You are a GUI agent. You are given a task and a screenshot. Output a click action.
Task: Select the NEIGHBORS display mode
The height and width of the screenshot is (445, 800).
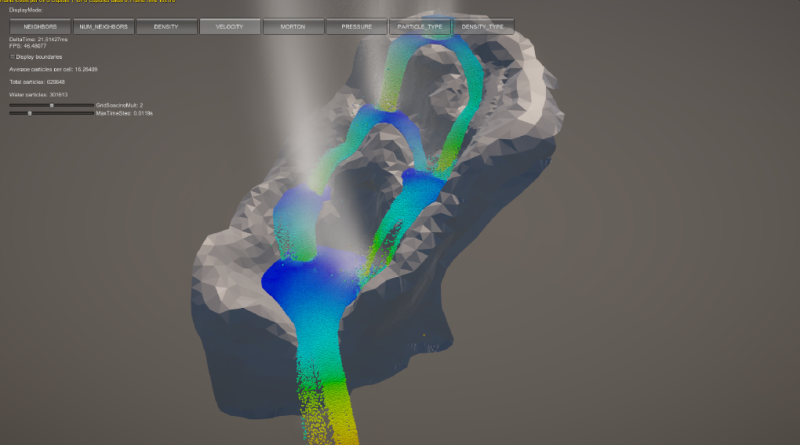pyautogui.click(x=40, y=27)
